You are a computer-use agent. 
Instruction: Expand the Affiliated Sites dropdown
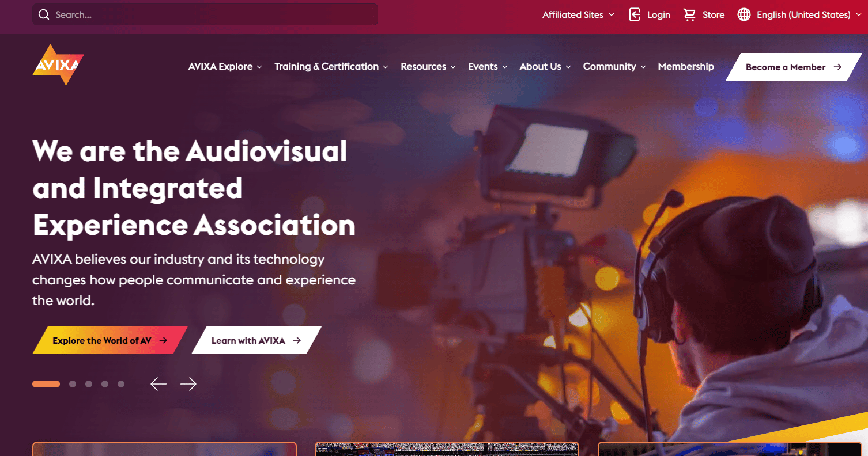[x=578, y=14]
